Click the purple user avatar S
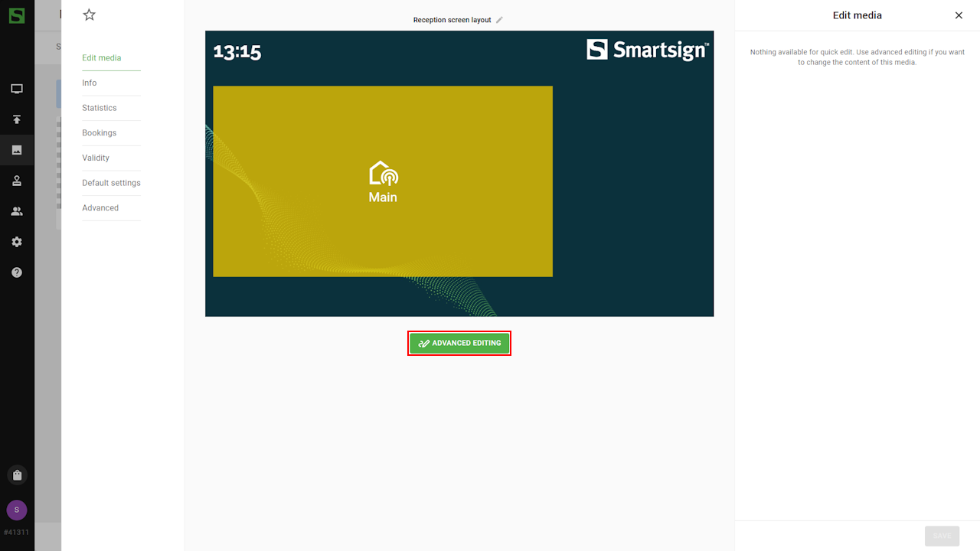This screenshot has height=551, width=980. (17, 510)
